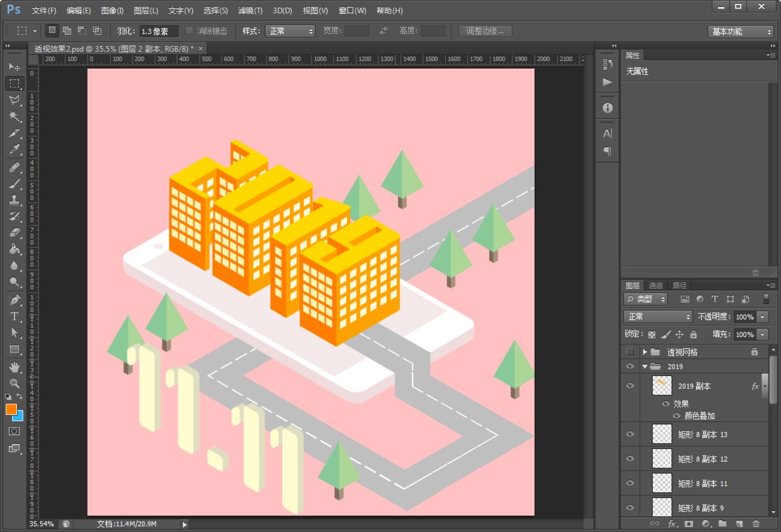Click the 调整边缘 button
Screen dimensions: 781x532
click(x=485, y=31)
